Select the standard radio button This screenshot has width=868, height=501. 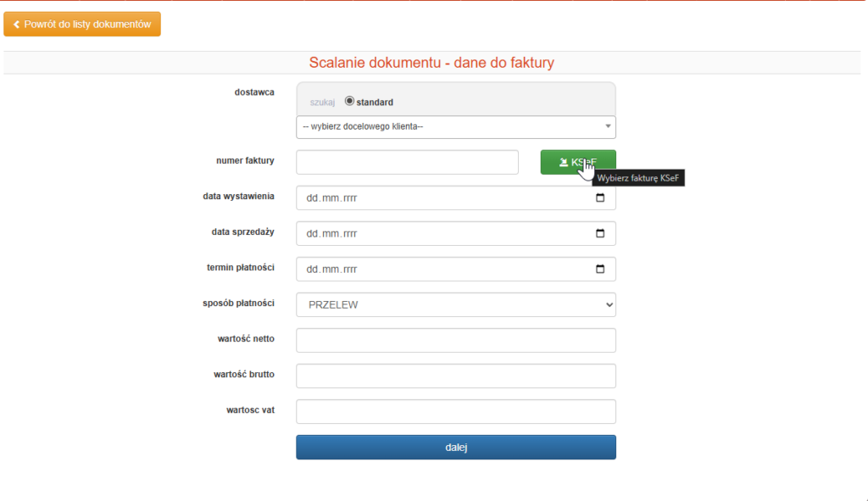349,101
